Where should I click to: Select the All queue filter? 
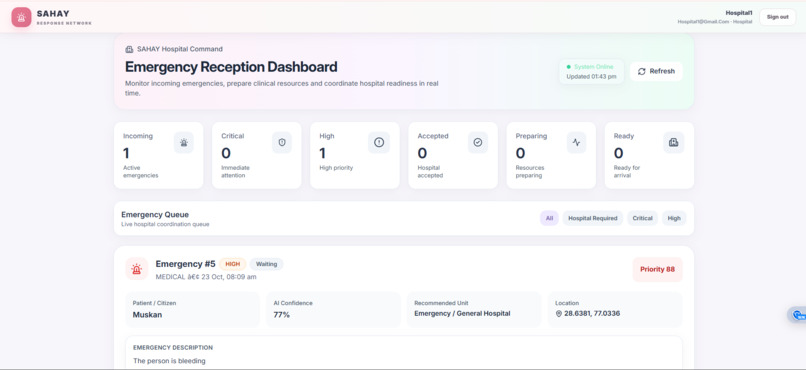[549, 218]
